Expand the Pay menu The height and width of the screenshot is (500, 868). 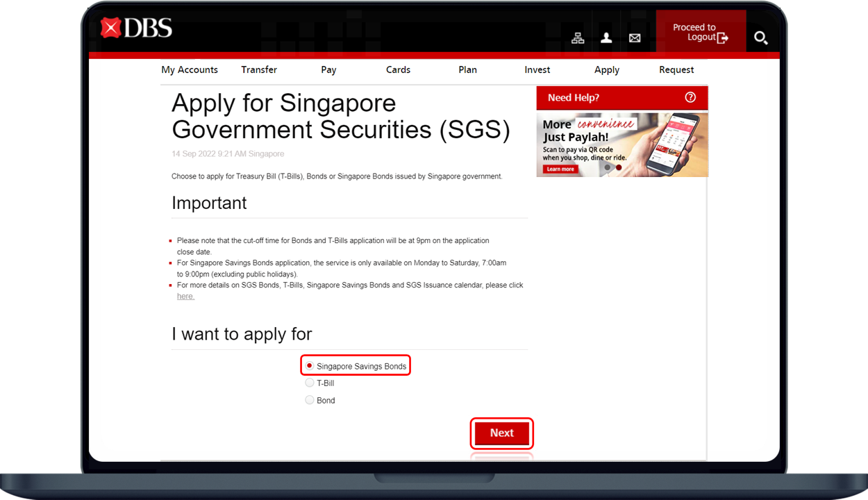[x=328, y=69]
